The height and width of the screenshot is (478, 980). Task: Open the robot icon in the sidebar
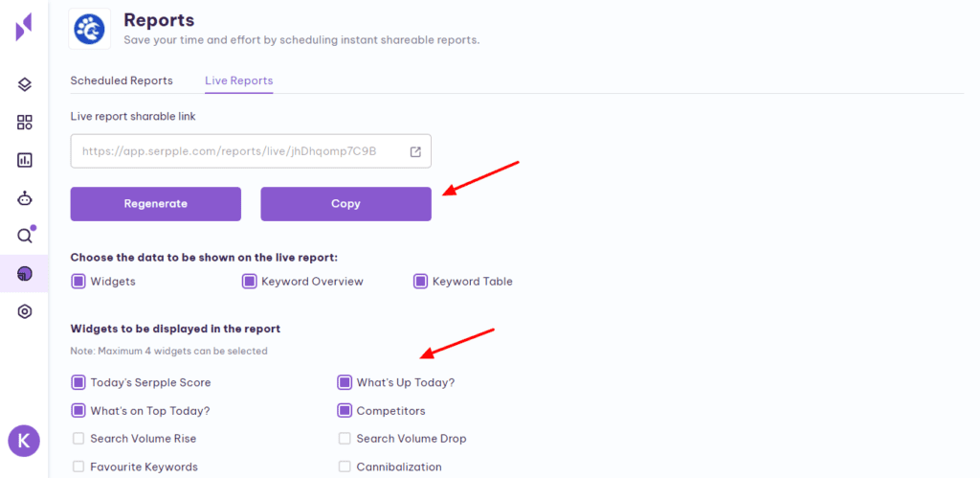tap(25, 198)
